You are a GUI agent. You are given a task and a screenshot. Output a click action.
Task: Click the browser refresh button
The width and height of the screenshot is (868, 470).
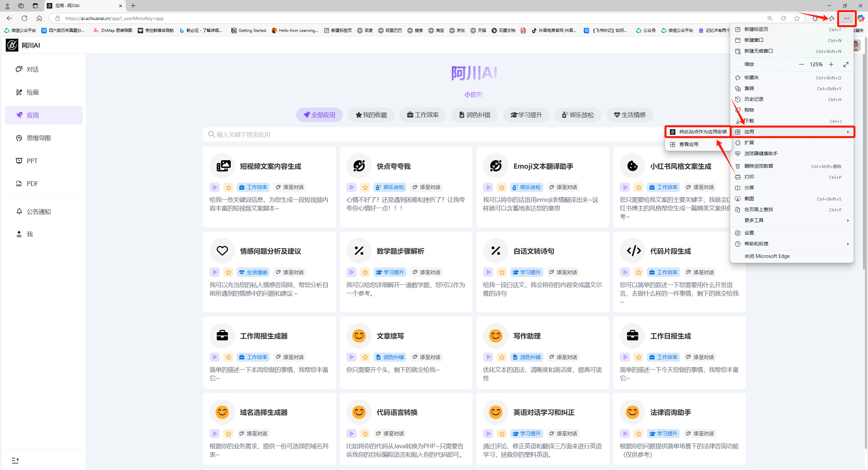(24, 18)
